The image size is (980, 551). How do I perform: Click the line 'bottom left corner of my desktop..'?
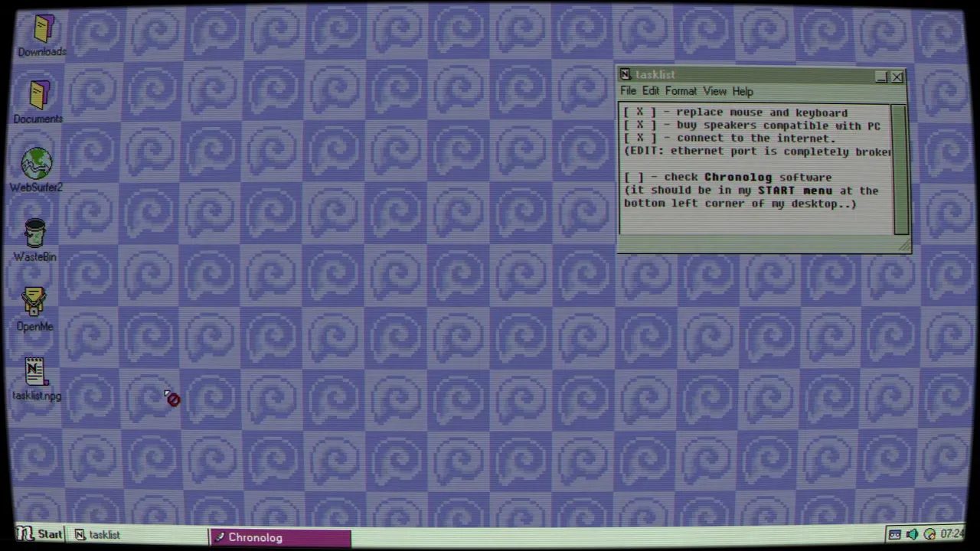point(740,204)
